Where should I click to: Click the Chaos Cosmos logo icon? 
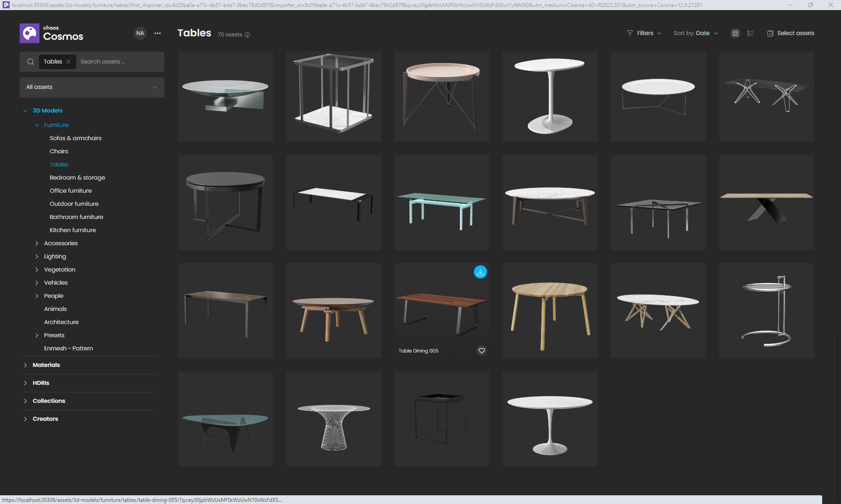[29, 33]
